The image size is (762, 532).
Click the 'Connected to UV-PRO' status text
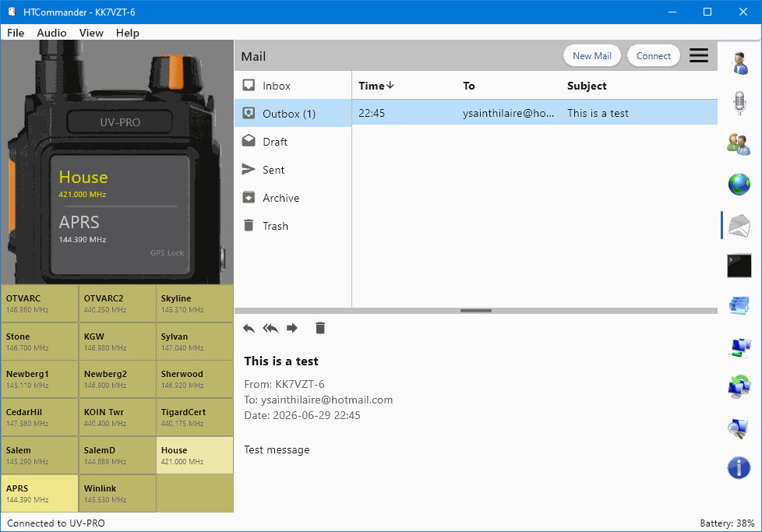56,523
